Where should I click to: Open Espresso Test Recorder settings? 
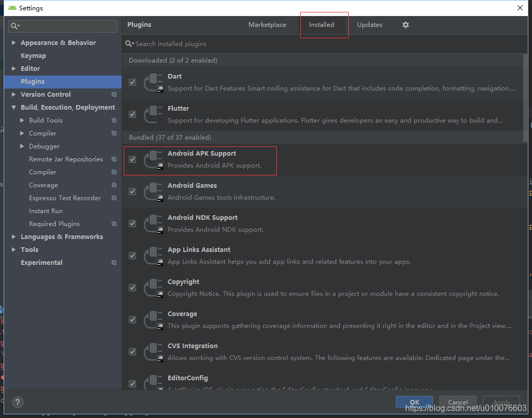(x=65, y=198)
